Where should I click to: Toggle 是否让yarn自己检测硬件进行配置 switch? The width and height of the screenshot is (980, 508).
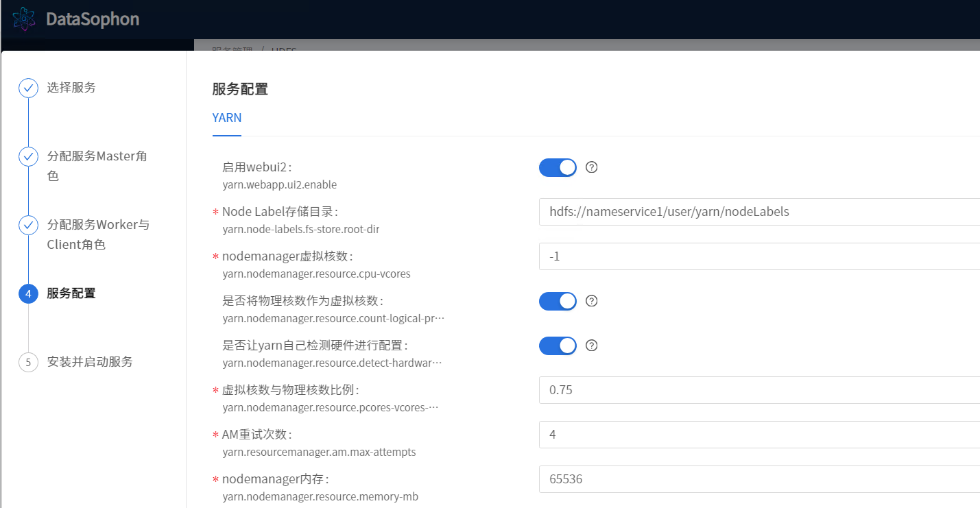(x=558, y=346)
